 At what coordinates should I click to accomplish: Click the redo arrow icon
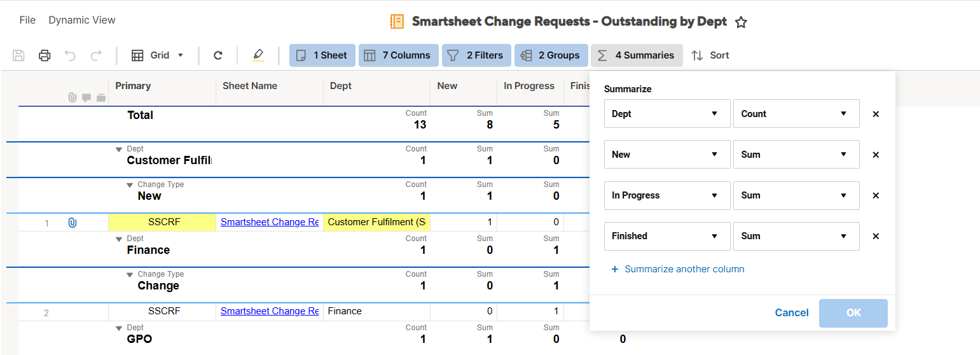point(96,55)
